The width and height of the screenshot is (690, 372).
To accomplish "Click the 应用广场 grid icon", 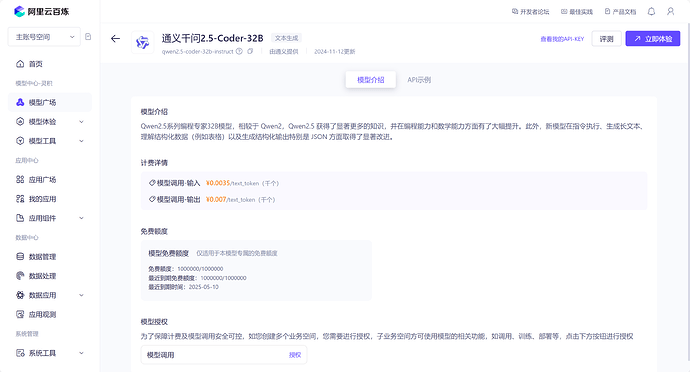I will pos(20,179).
